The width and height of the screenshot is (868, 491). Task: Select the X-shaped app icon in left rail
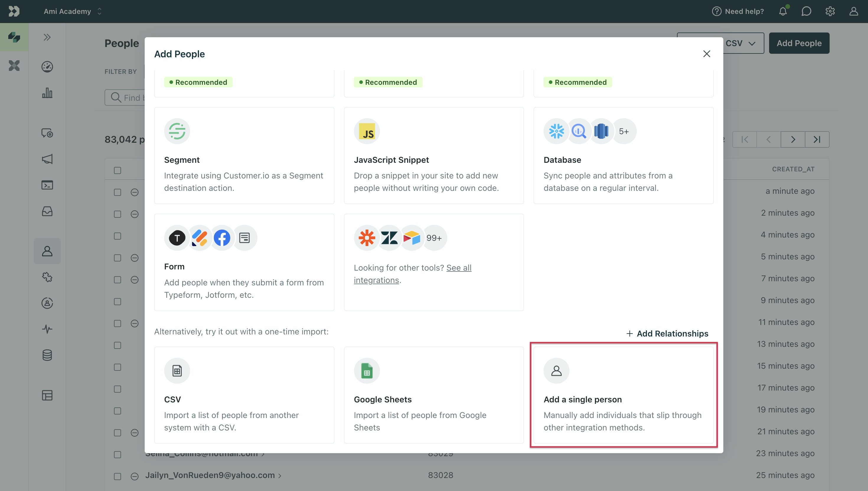pos(14,65)
